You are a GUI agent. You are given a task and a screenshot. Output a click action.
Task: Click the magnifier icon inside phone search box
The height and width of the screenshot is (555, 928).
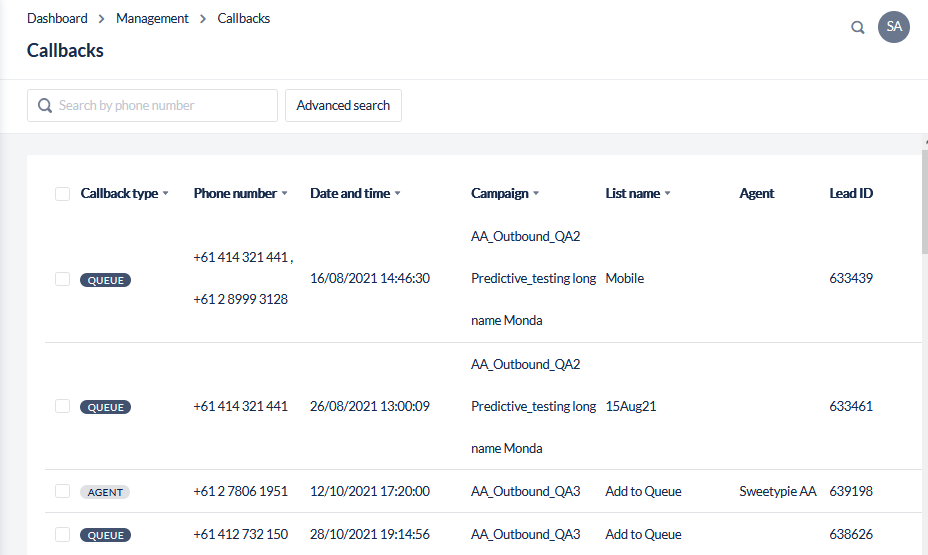[x=44, y=106]
